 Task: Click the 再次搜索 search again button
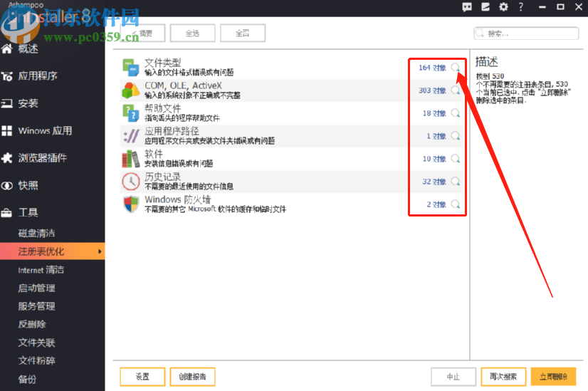(x=503, y=377)
